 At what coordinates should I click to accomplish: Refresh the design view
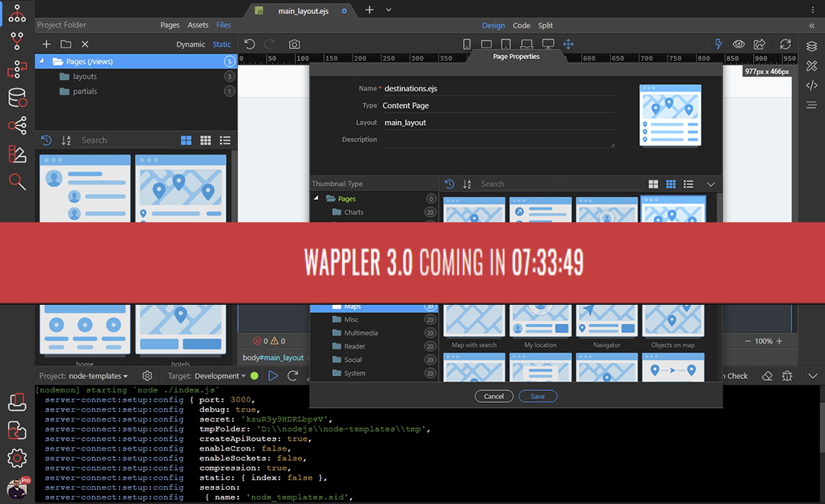coord(786,44)
